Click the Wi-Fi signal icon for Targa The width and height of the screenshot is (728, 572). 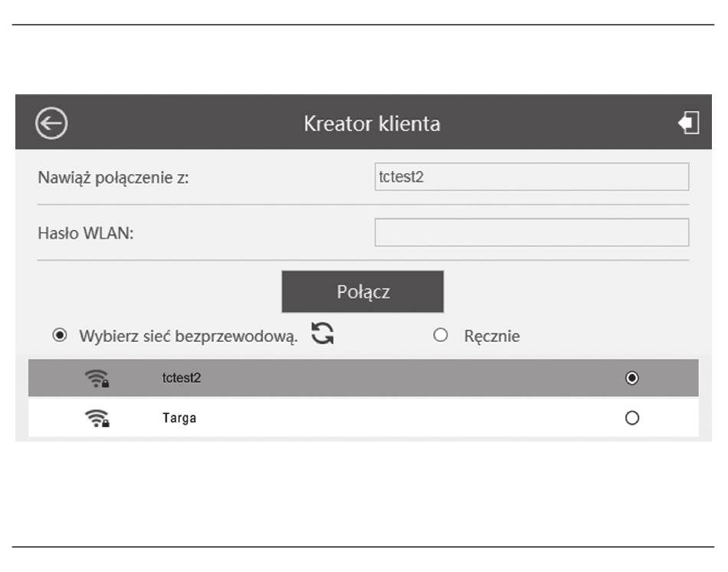pos(97,418)
